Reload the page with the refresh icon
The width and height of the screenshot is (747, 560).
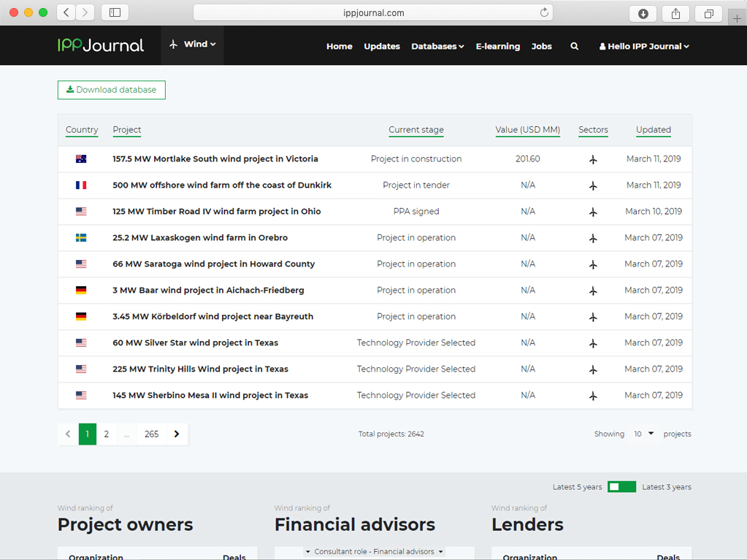544,12
